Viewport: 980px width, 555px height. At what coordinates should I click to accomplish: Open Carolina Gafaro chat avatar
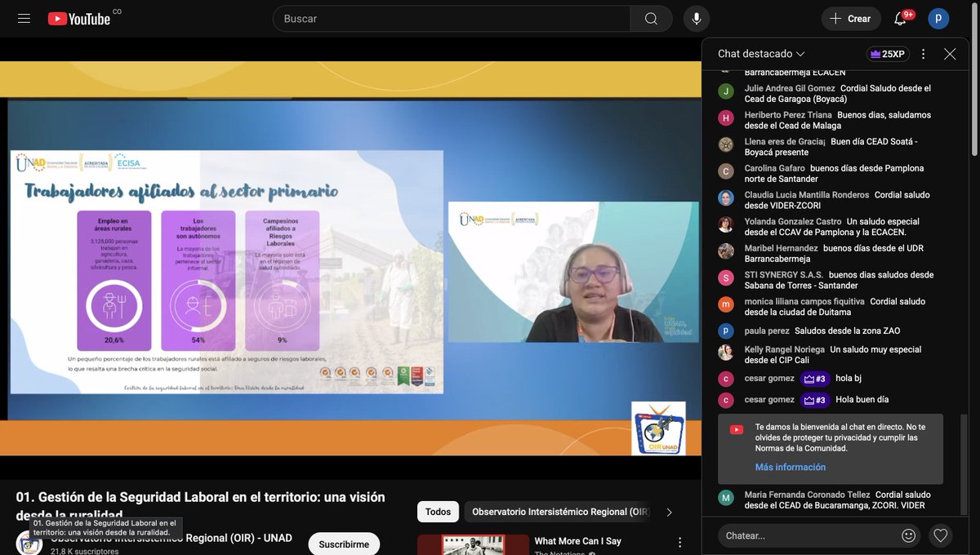tap(726, 171)
